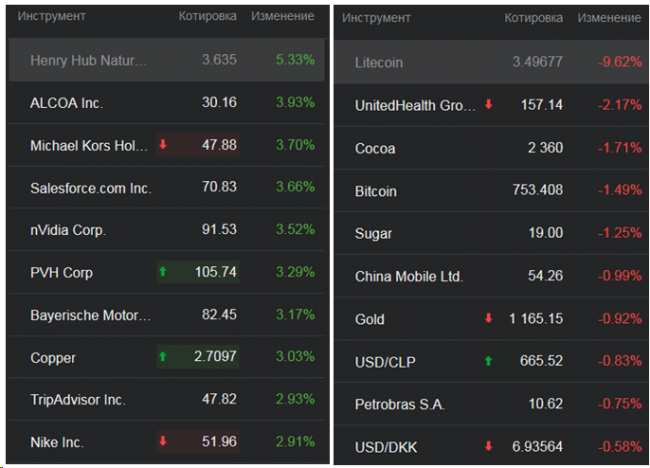Click the red down arrow next to UnitedHealth
The width and height of the screenshot is (650, 468).
click(489, 105)
